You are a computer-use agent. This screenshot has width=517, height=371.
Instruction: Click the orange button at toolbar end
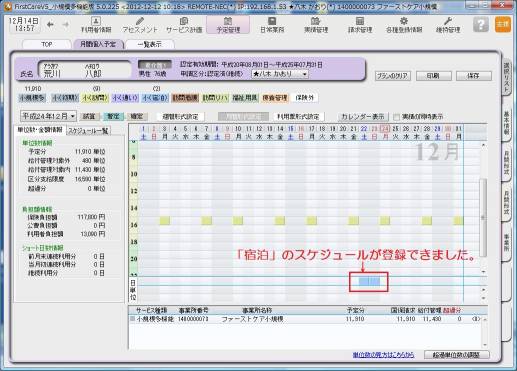(x=503, y=25)
